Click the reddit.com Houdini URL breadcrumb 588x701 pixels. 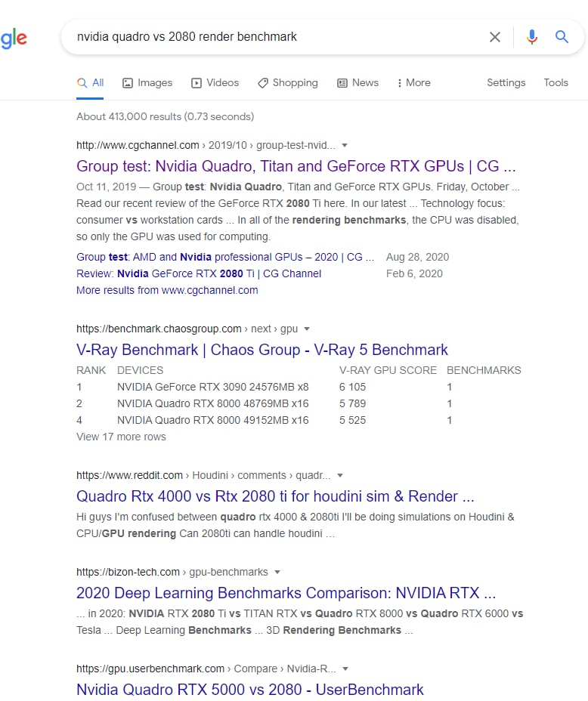pyautogui.click(x=203, y=476)
